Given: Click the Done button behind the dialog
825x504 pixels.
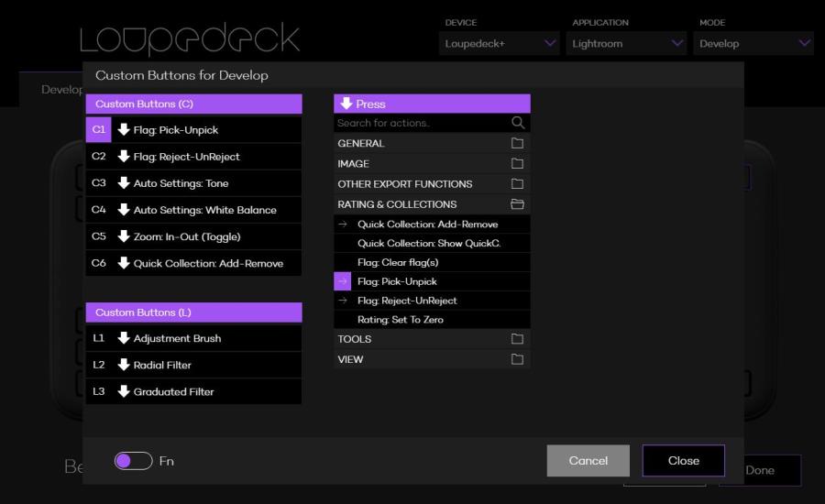Looking at the screenshot, I should click(x=760, y=470).
